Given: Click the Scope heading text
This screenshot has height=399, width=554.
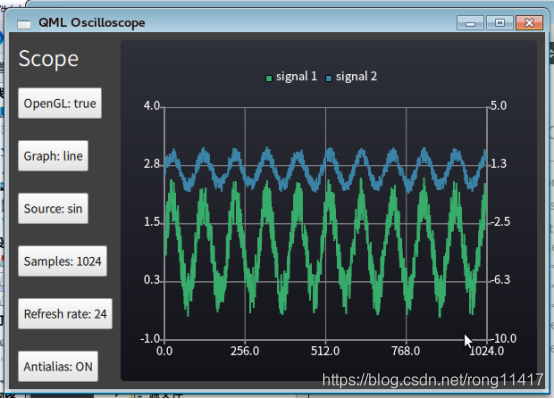Looking at the screenshot, I should [x=48, y=59].
